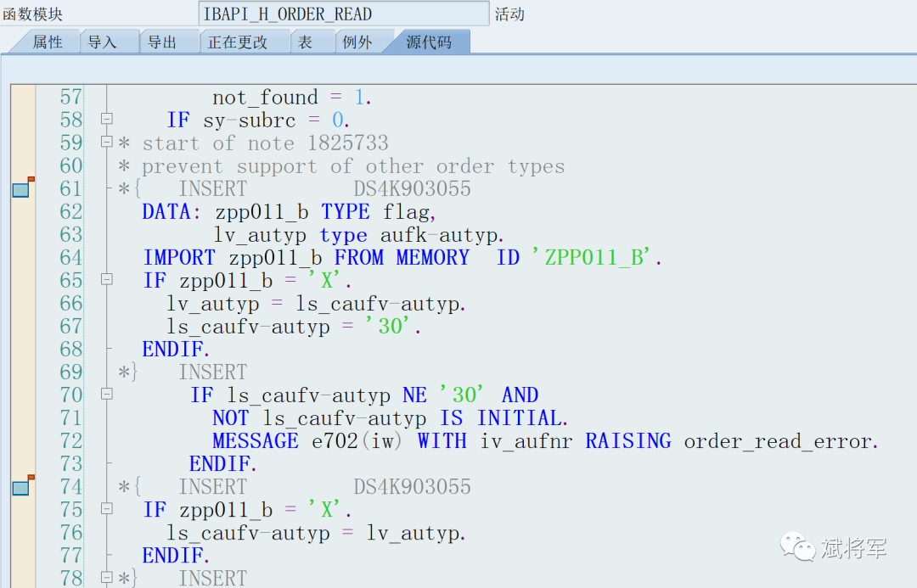Click the '30' literal on line 67

(x=390, y=326)
